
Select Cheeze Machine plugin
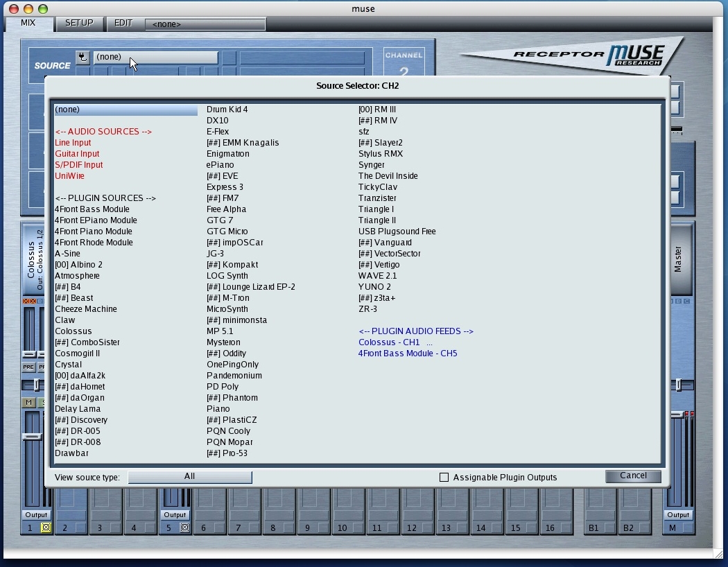tap(86, 309)
